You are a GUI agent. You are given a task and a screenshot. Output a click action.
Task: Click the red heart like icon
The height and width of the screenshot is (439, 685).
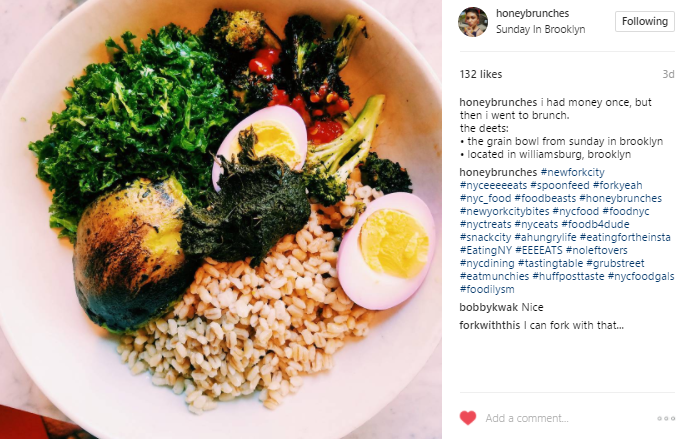[x=467, y=418]
